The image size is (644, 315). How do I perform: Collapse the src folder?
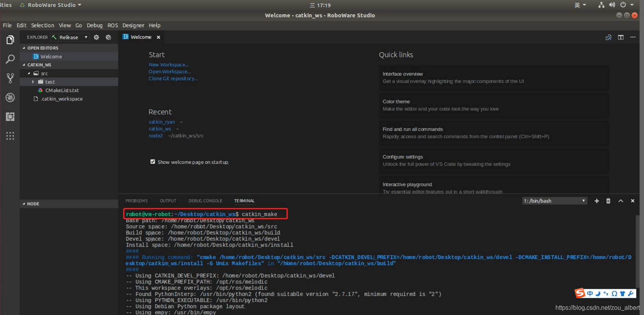pyautogui.click(x=29, y=73)
